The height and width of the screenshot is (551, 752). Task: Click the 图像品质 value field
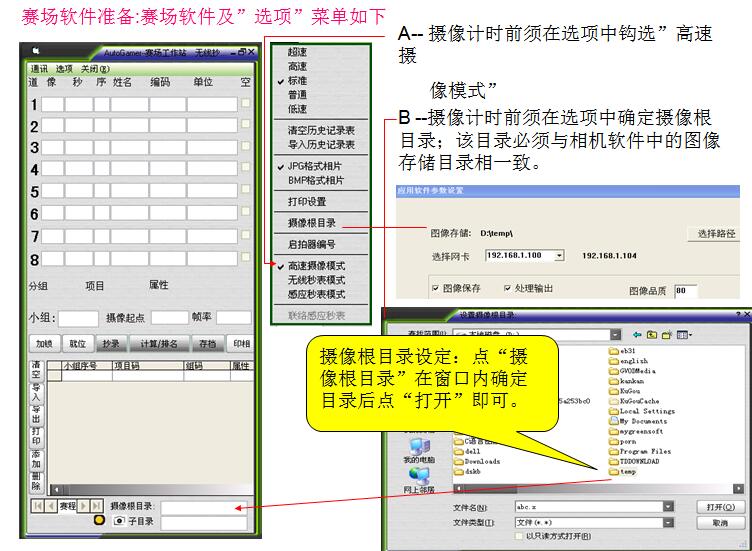coord(686,290)
